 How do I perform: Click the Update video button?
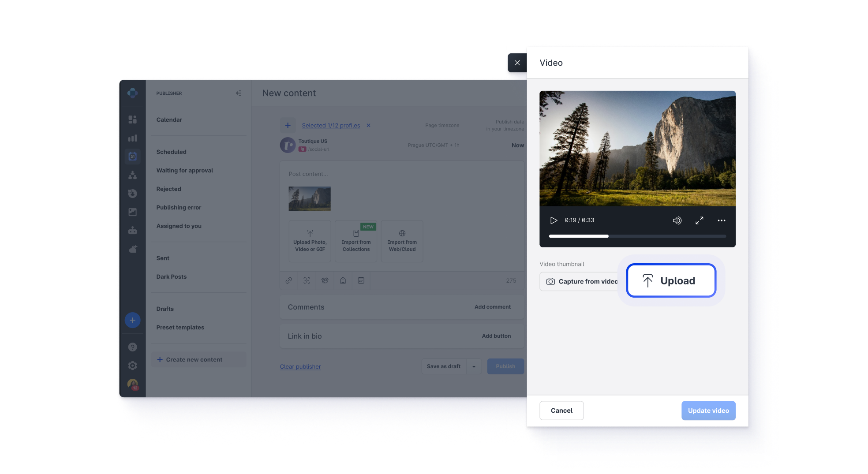[x=708, y=411]
